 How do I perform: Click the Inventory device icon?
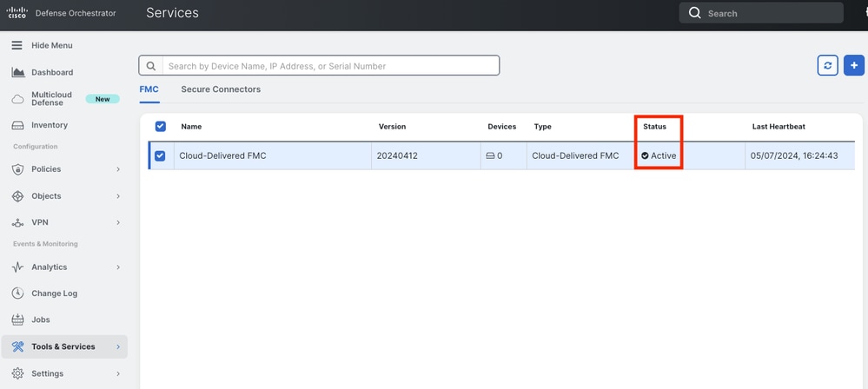(x=18, y=126)
